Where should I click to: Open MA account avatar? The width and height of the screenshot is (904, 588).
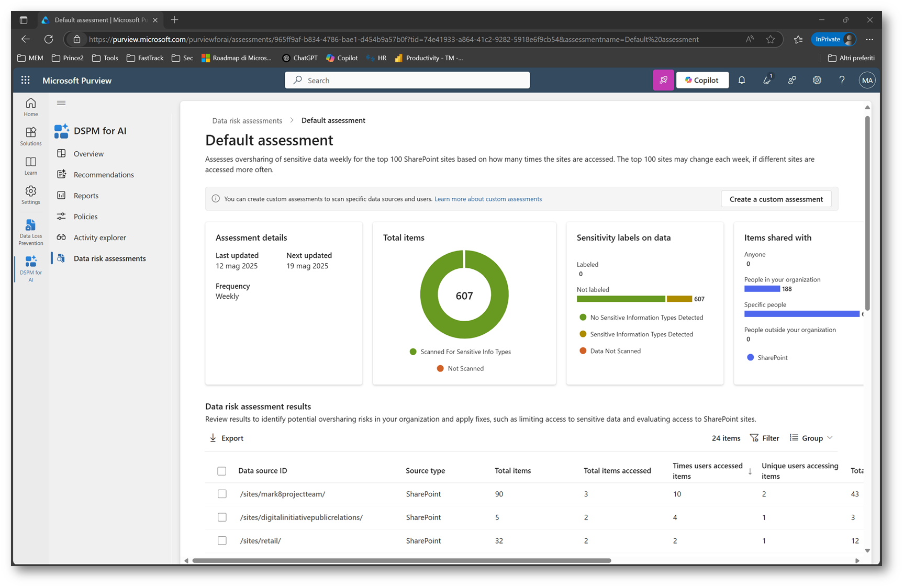pos(867,80)
